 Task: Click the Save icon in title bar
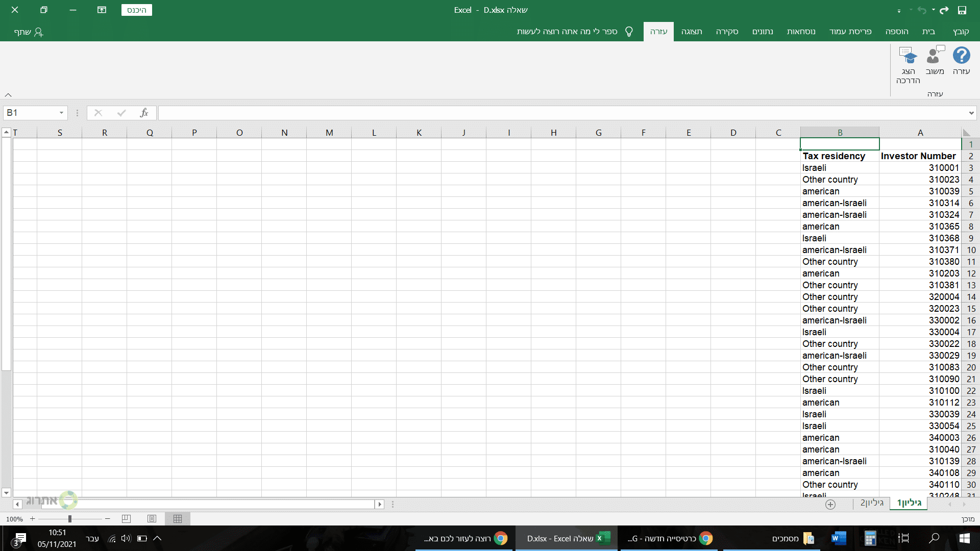click(962, 10)
